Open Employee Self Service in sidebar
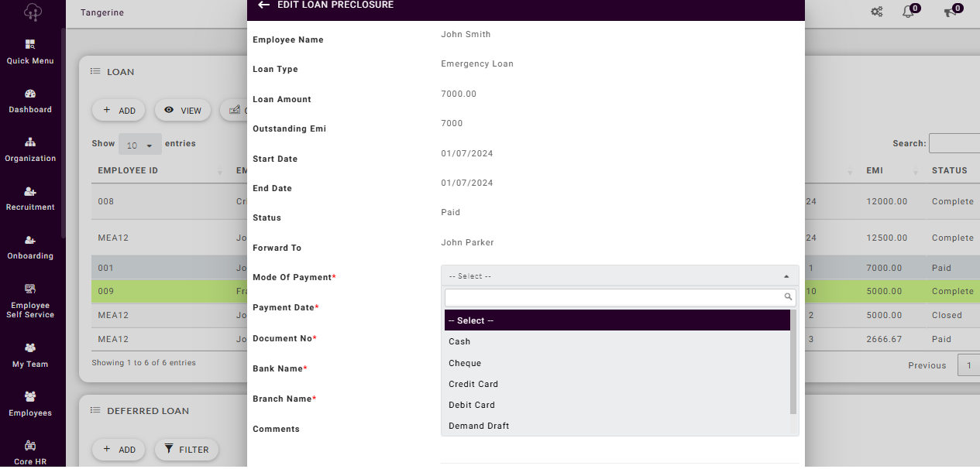The width and height of the screenshot is (980, 469). click(30, 300)
